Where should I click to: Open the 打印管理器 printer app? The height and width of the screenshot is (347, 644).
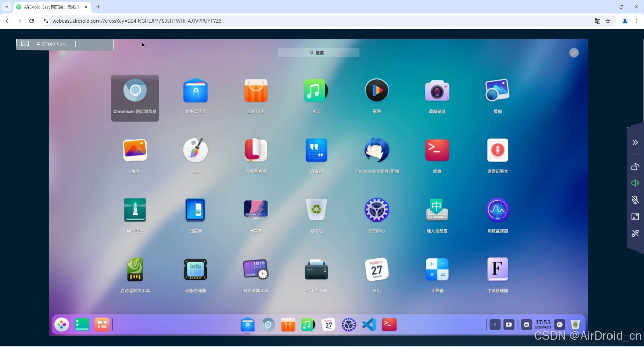[316, 269]
